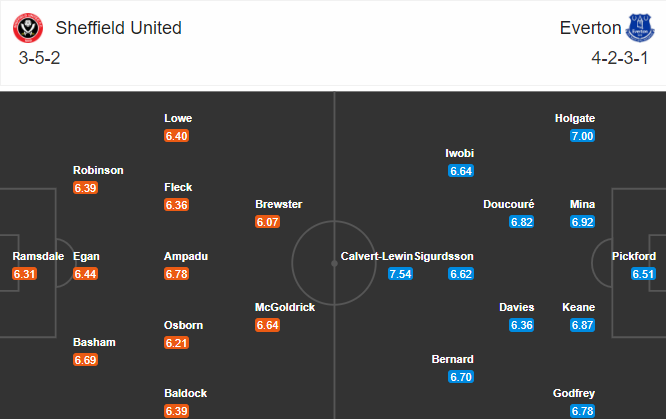
Task: Click the 4-2-3-1 formation label
Action: tap(620, 58)
